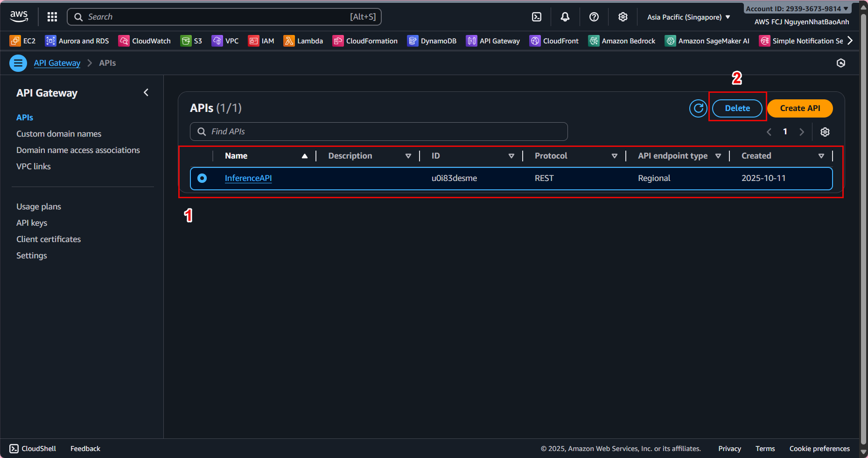Open DynamoDB shortcut
The image size is (868, 458).
pyautogui.click(x=432, y=41)
